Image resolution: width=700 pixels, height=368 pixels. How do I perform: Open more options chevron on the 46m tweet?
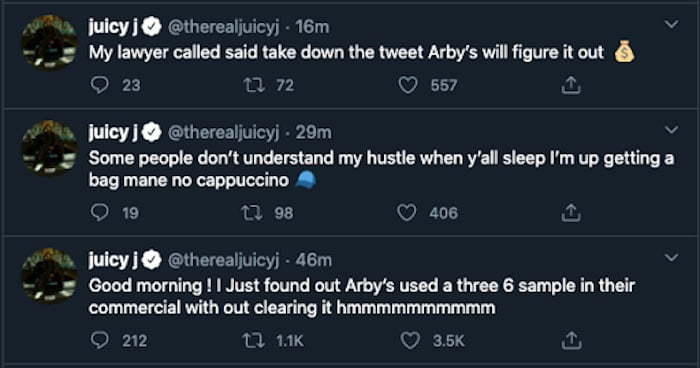point(671,257)
